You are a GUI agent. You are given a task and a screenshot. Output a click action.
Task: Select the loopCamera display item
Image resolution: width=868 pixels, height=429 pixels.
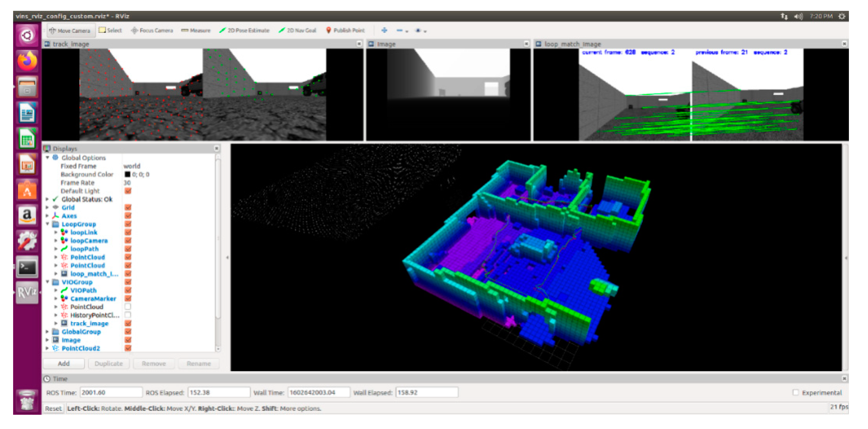[89, 240]
